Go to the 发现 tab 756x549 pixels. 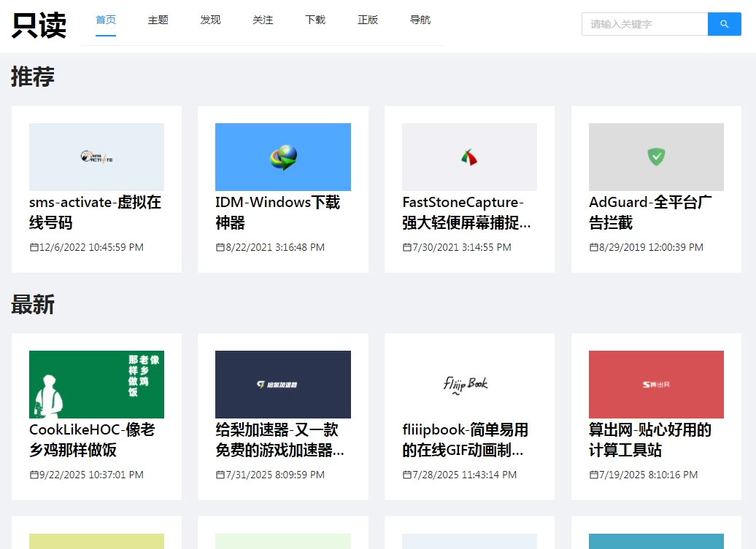210,20
